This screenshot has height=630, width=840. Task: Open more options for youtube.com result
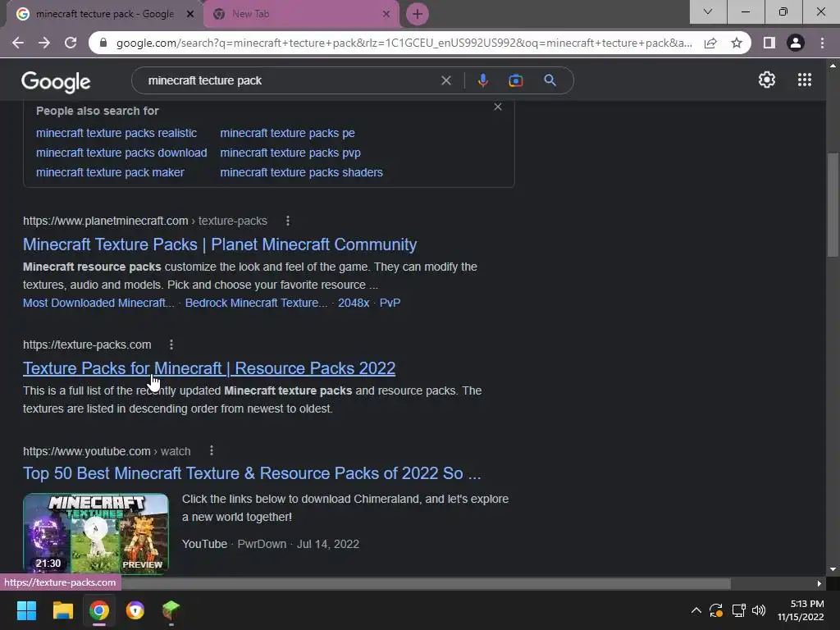(x=212, y=450)
